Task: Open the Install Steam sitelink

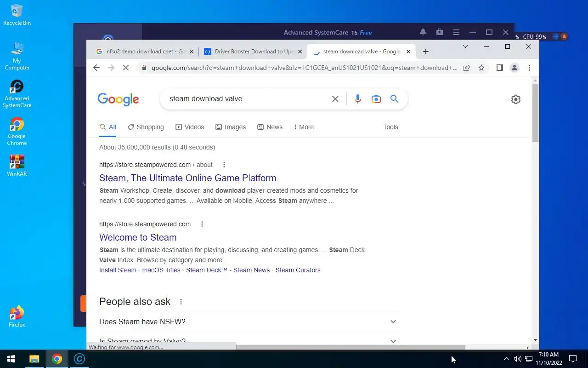Action: [x=118, y=270]
